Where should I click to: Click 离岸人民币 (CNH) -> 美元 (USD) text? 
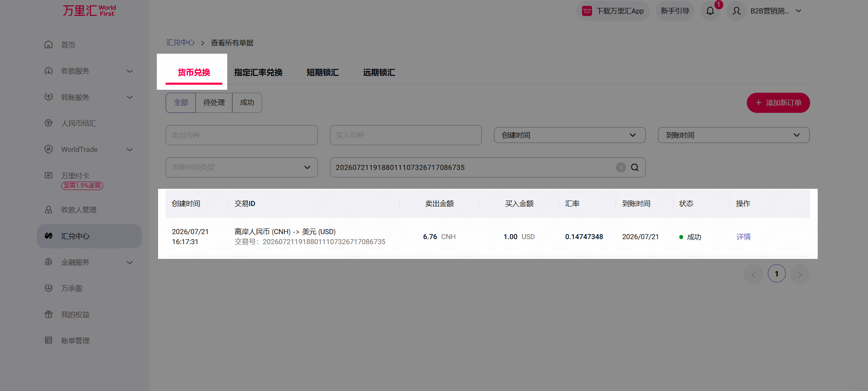pos(285,232)
